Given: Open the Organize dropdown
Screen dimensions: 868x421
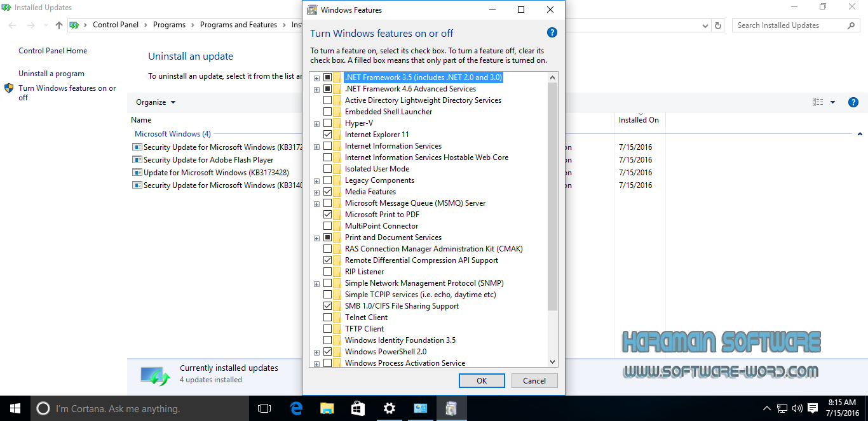Looking at the screenshot, I should (156, 102).
